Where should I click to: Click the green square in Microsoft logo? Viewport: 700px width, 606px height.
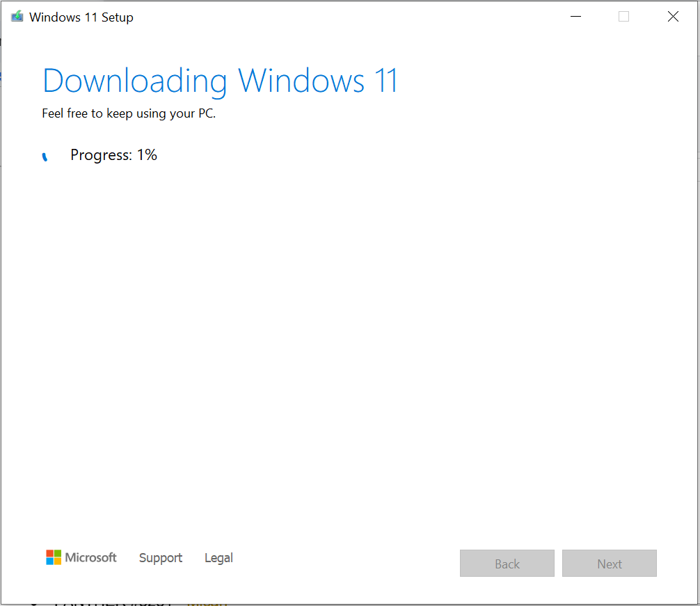tap(58, 554)
